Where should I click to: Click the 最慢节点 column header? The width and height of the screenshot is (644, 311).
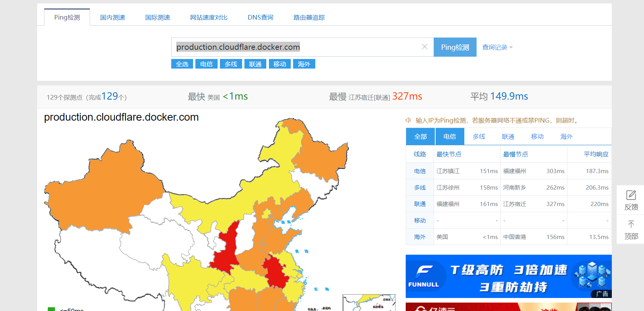pyautogui.click(x=516, y=154)
